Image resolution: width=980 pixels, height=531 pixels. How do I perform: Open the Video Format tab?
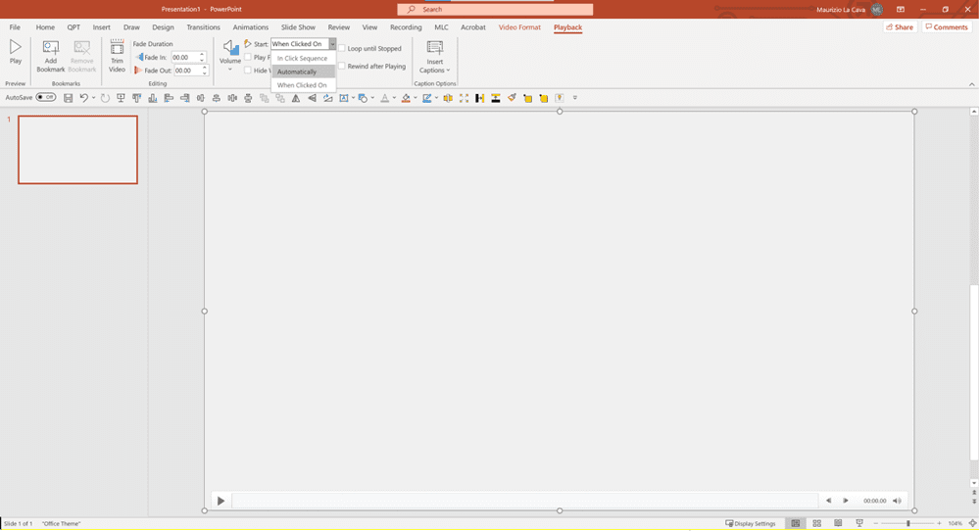coord(519,27)
